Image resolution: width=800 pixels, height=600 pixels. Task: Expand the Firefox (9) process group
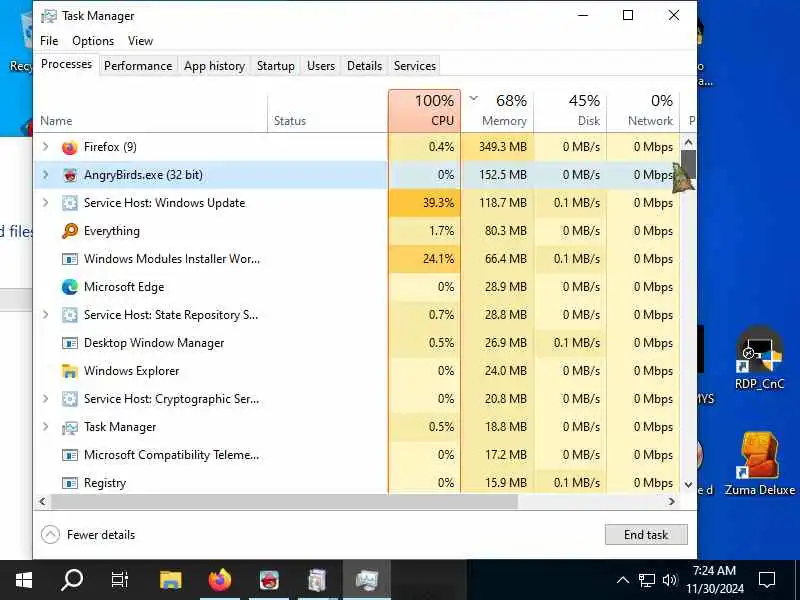(x=45, y=147)
